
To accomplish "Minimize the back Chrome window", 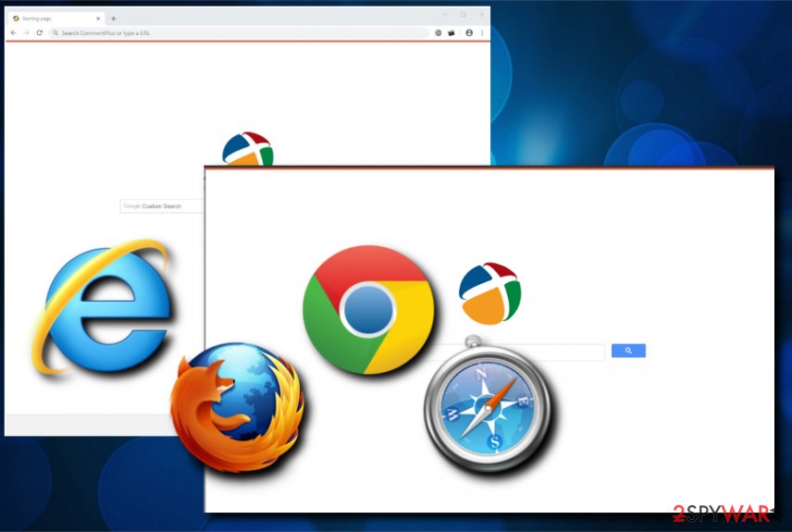I will click(x=445, y=15).
